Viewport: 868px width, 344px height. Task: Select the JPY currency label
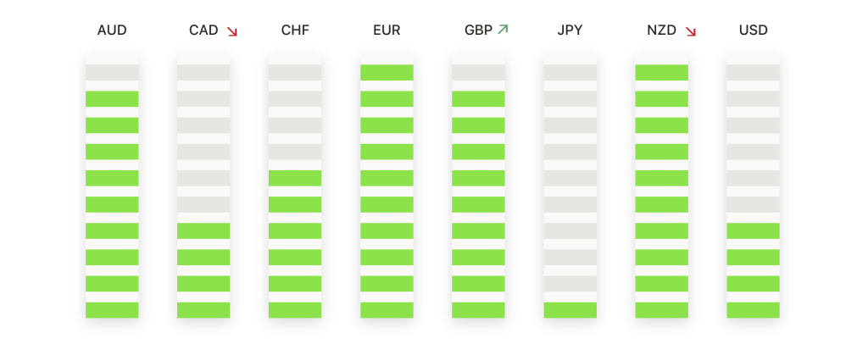570,31
